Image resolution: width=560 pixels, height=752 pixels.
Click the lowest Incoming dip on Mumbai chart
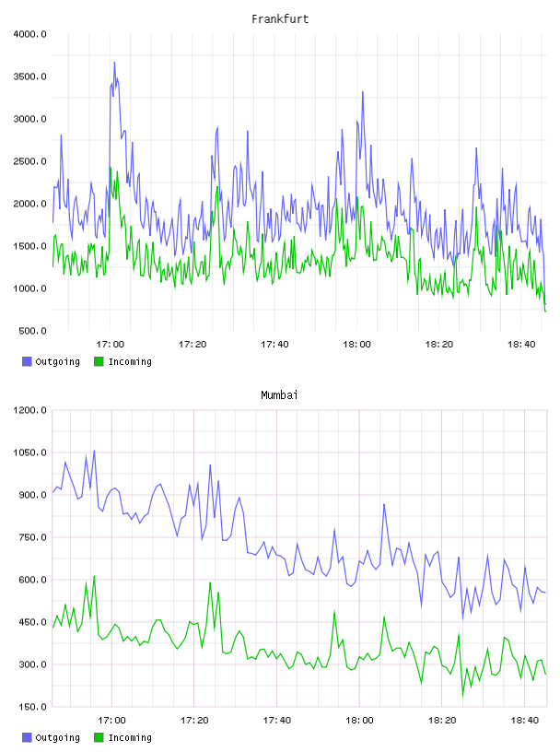click(x=462, y=695)
